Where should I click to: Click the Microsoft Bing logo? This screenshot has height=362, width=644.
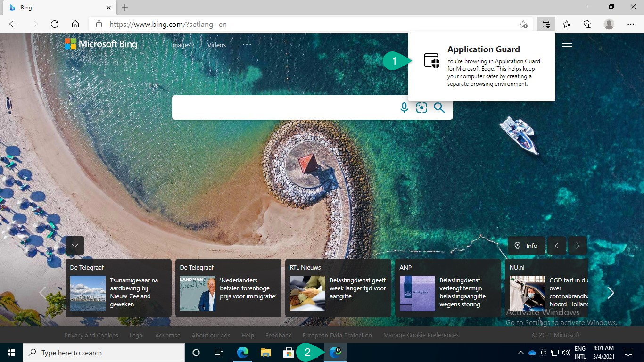click(101, 44)
